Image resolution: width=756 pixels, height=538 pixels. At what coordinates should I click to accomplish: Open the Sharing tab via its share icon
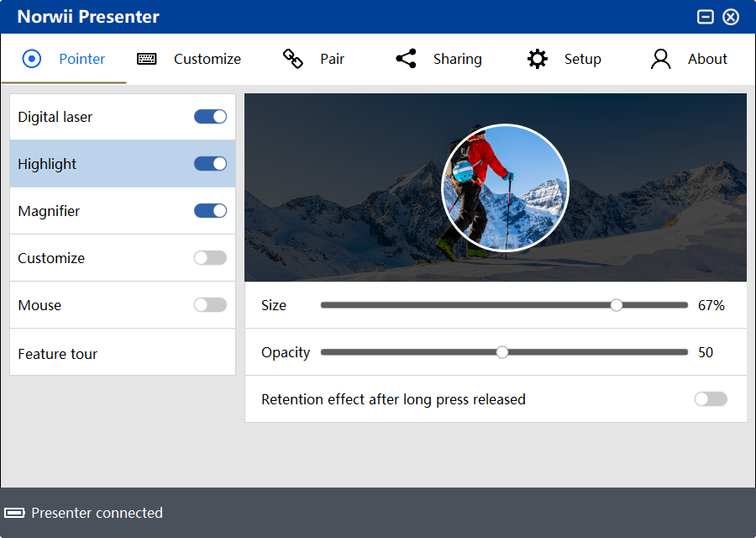406,59
